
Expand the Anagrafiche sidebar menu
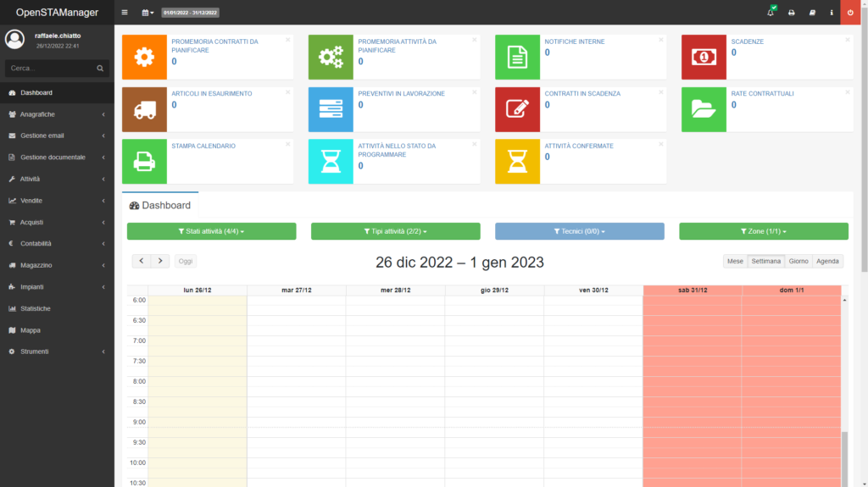click(x=57, y=114)
